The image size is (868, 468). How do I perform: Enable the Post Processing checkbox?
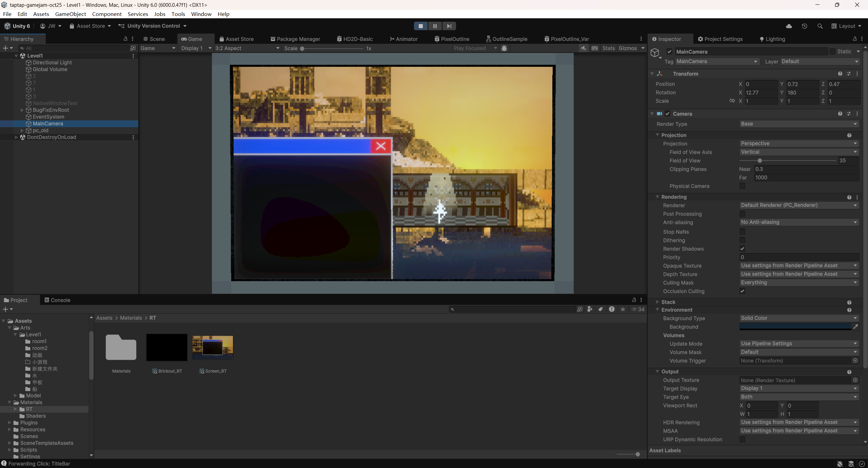coord(742,214)
